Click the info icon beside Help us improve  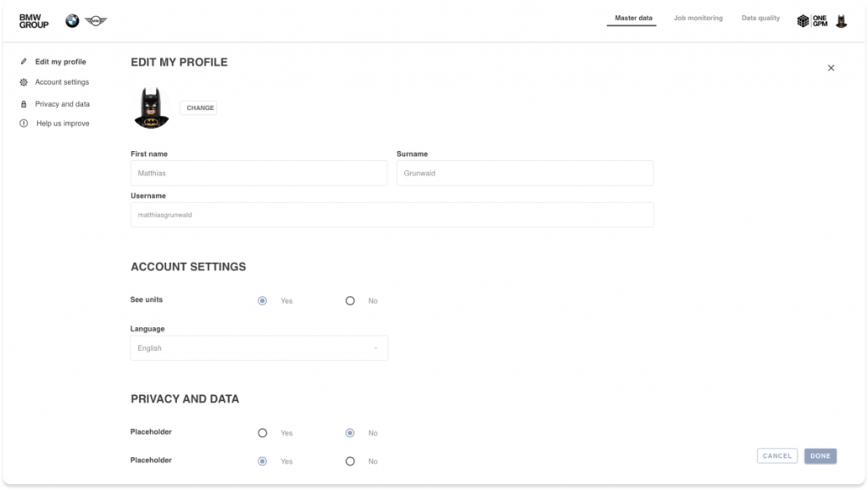(23, 124)
